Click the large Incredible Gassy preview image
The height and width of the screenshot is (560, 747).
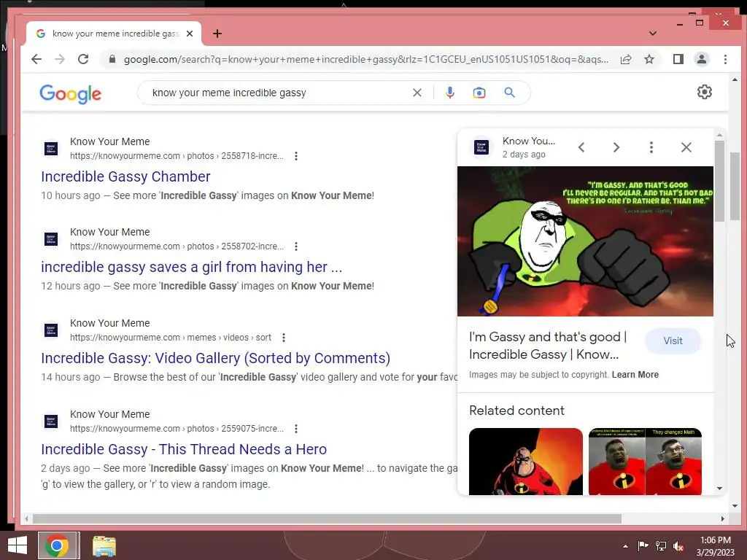click(585, 241)
